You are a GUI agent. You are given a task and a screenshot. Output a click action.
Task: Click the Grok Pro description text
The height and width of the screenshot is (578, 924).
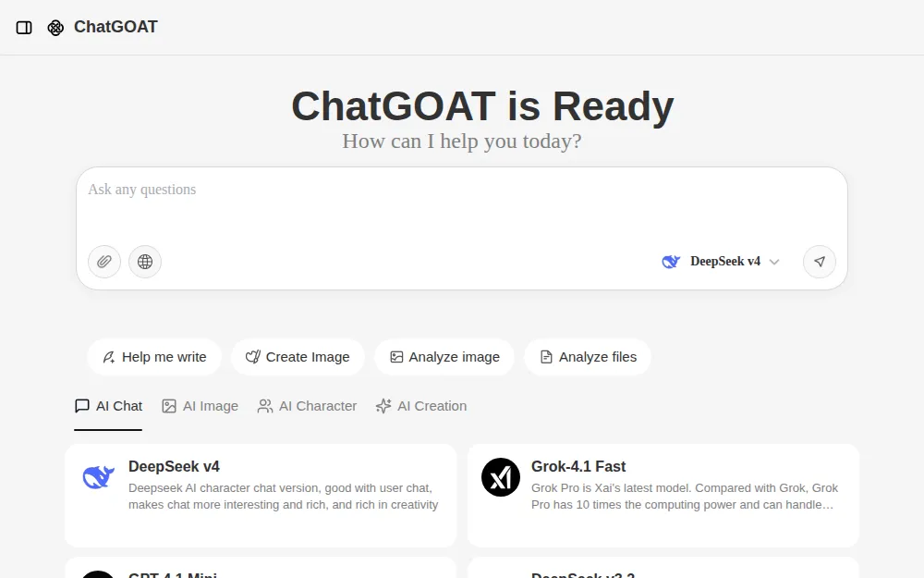point(685,497)
